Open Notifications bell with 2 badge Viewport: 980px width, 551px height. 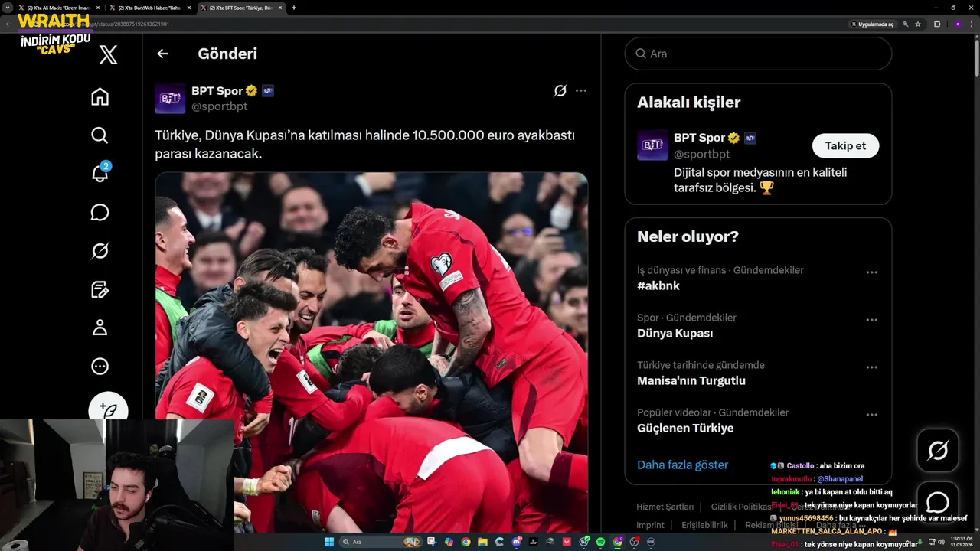click(100, 173)
